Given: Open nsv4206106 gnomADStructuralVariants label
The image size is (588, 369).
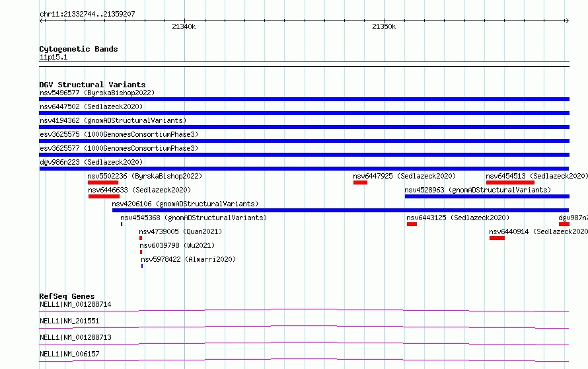Looking at the screenshot, I should [185, 204].
